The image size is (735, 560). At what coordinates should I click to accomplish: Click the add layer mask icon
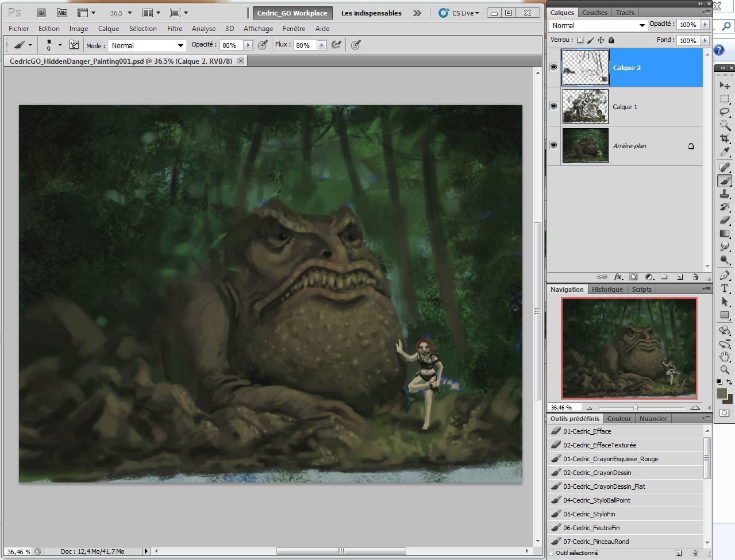point(633,277)
